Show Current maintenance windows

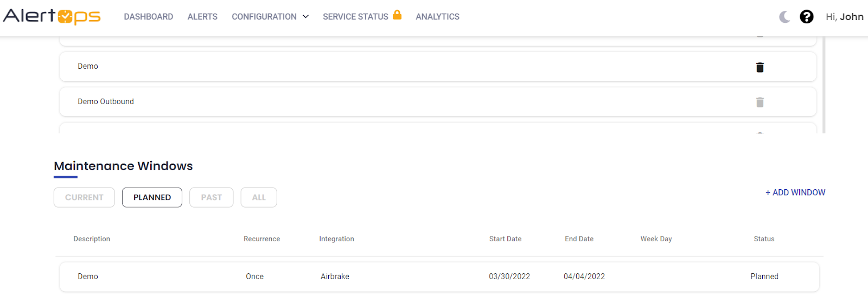pos(84,197)
